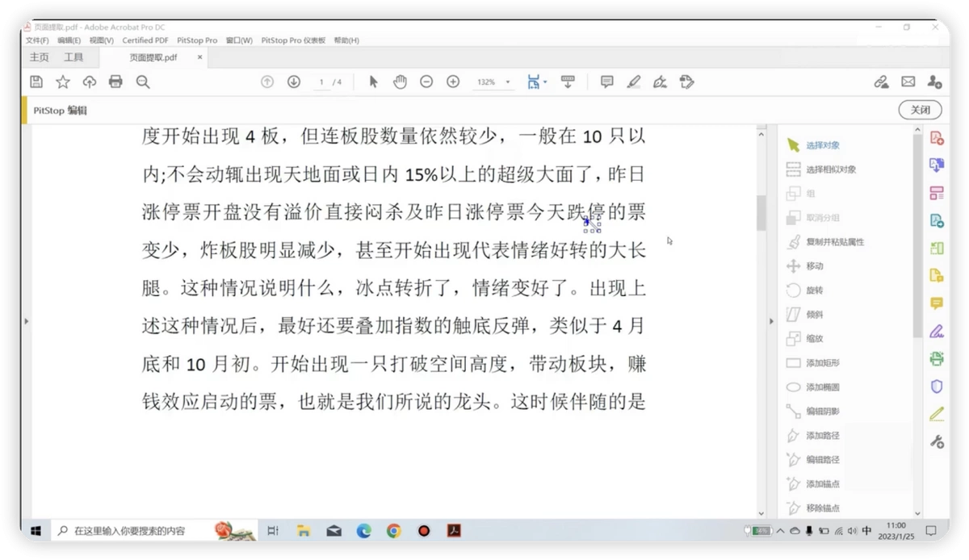The image size is (969, 560).
Task: Switch to the 工具 tab
Action: tap(73, 57)
